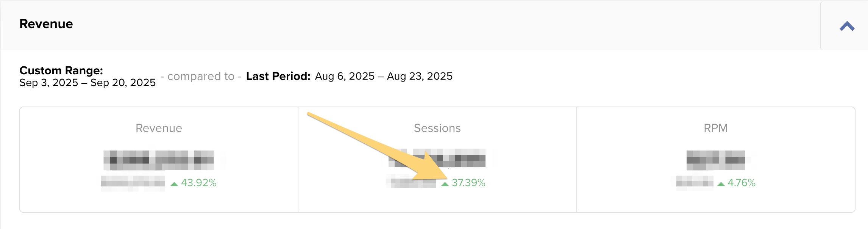Click the green up arrow beside 4.76%

(721, 184)
